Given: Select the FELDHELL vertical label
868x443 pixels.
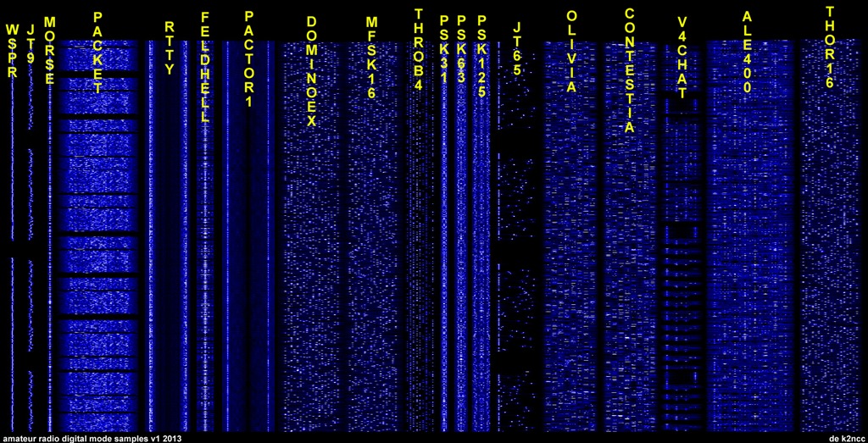Looking at the screenshot, I should point(204,69).
